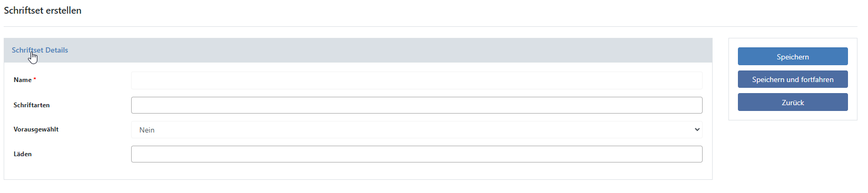The width and height of the screenshot is (868, 193).
Task: Click the Schriftset Details header link
Action: click(40, 50)
